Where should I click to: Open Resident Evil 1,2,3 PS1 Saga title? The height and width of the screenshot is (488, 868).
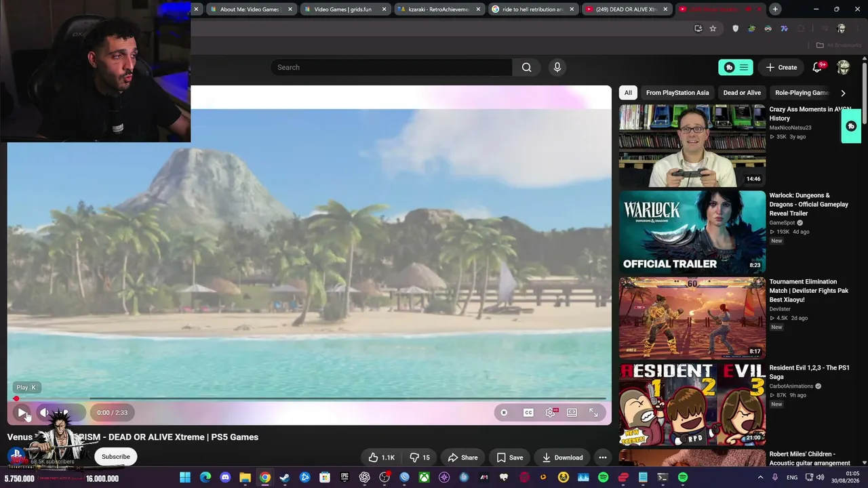point(810,372)
